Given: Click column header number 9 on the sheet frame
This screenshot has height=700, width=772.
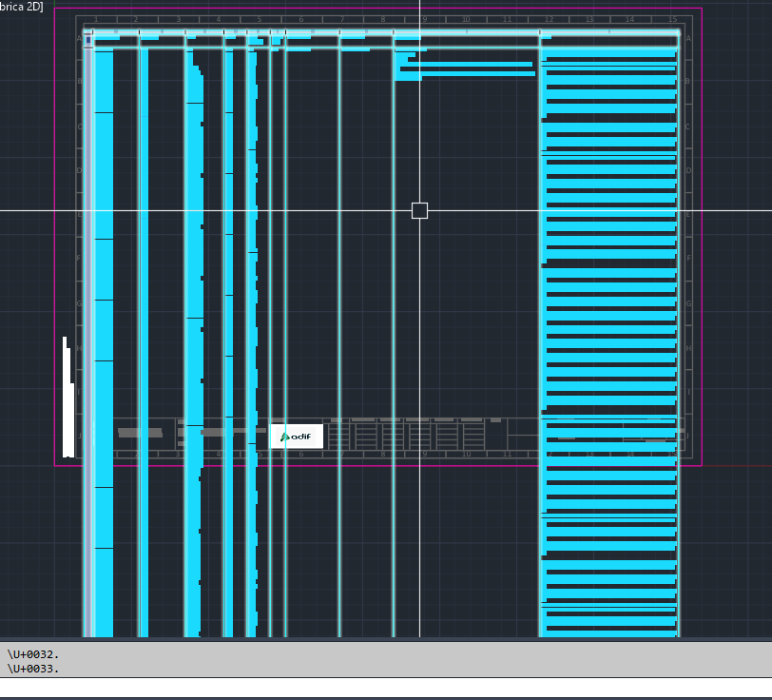Looking at the screenshot, I should tap(424, 17).
